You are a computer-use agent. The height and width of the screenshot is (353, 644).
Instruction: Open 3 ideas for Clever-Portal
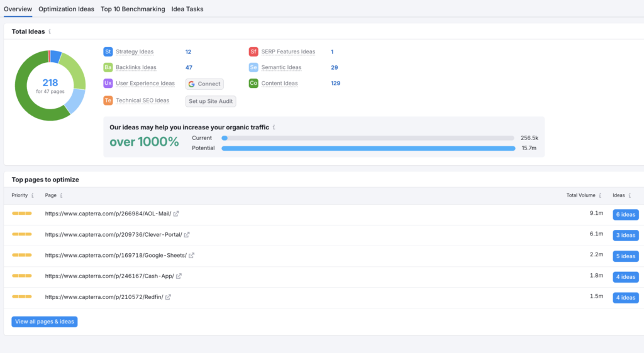coord(626,236)
